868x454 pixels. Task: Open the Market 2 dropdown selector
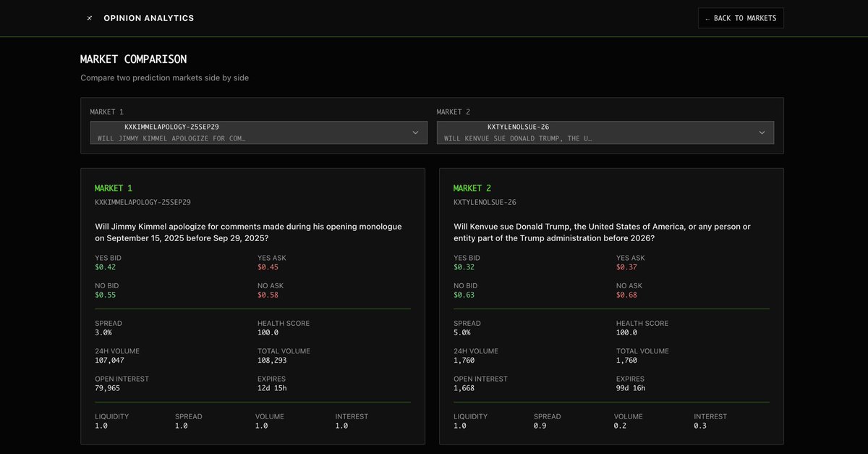pos(605,133)
